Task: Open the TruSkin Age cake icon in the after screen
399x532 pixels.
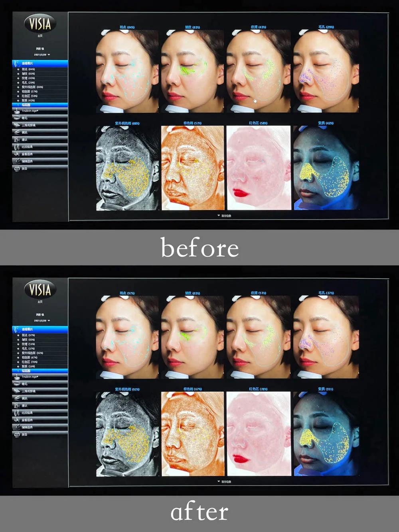Action: (x=17, y=377)
